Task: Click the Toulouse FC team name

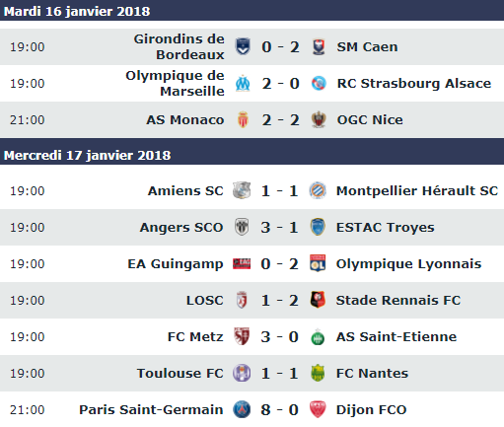Action: (x=180, y=374)
